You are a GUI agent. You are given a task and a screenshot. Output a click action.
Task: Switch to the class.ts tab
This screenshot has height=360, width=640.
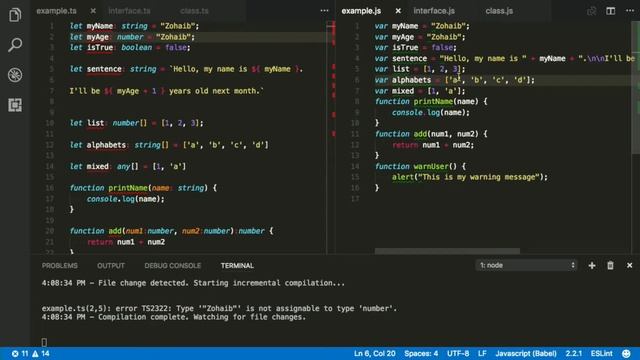pos(194,11)
